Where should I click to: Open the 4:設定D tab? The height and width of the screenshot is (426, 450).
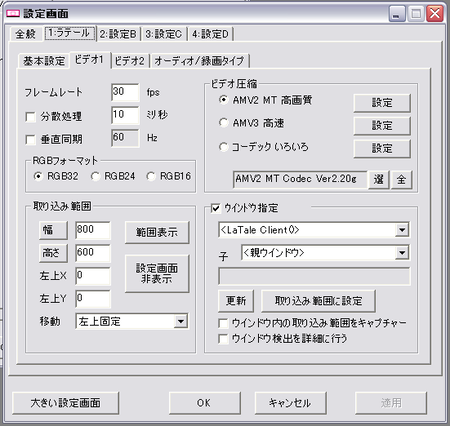pos(210,34)
